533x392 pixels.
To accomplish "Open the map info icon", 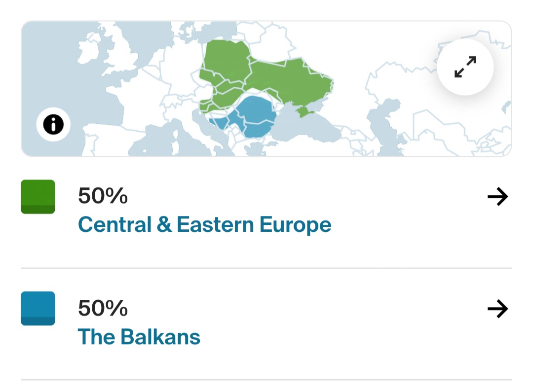I will [x=53, y=124].
